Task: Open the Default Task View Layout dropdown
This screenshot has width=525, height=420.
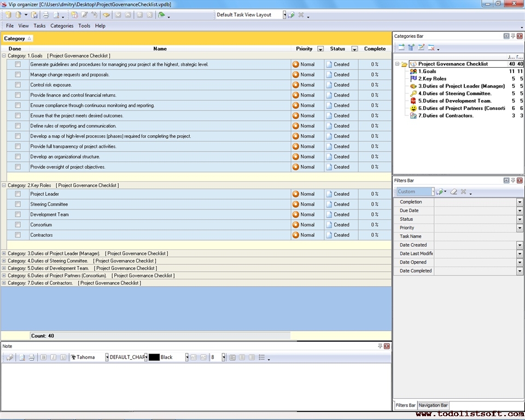Action: (x=284, y=15)
